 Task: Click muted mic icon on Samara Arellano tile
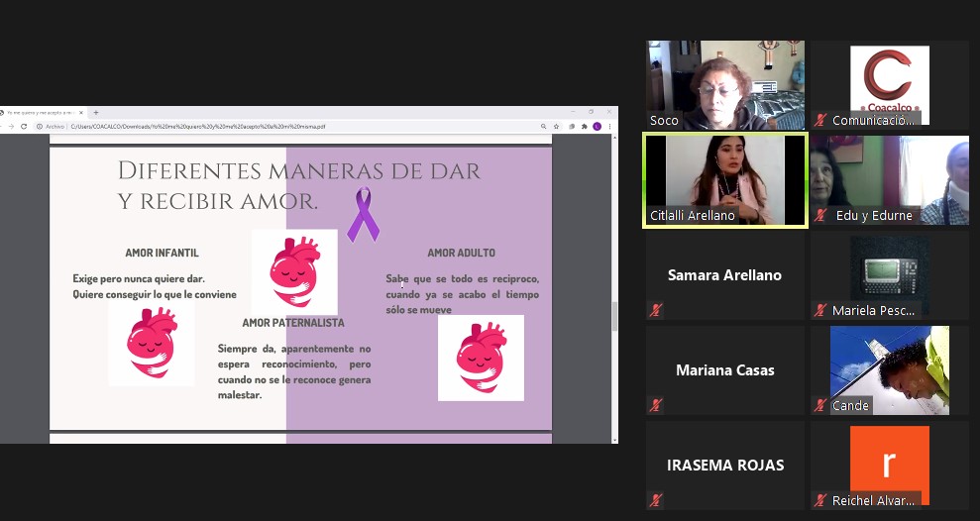point(655,310)
